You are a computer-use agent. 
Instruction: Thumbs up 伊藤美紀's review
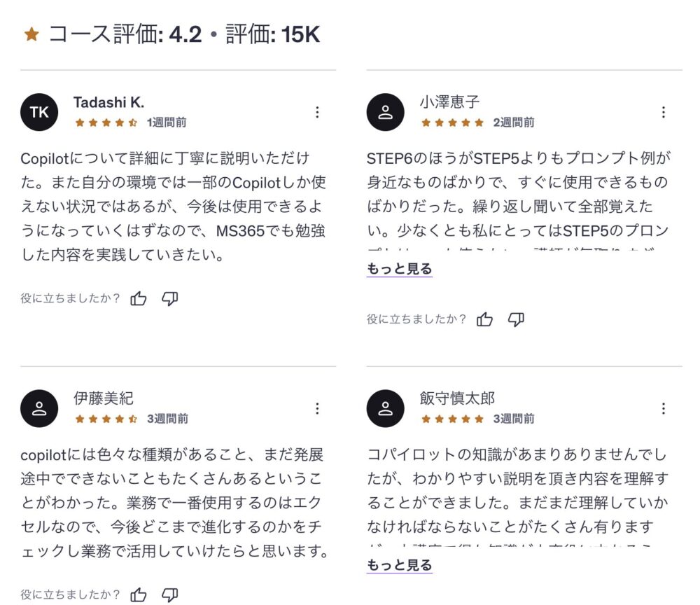139,595
